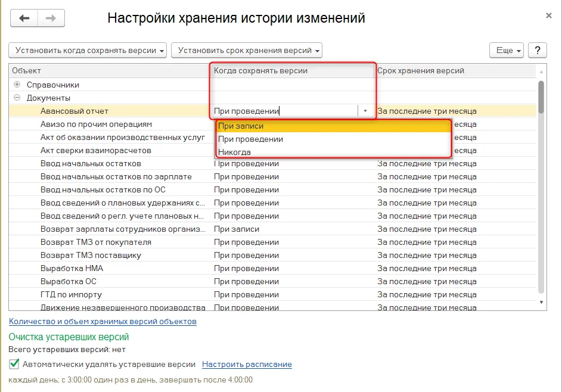Choose 'При проведении' from the dropdown list
The height and width of the screenshot is (392, 562).
coord(333,139)
